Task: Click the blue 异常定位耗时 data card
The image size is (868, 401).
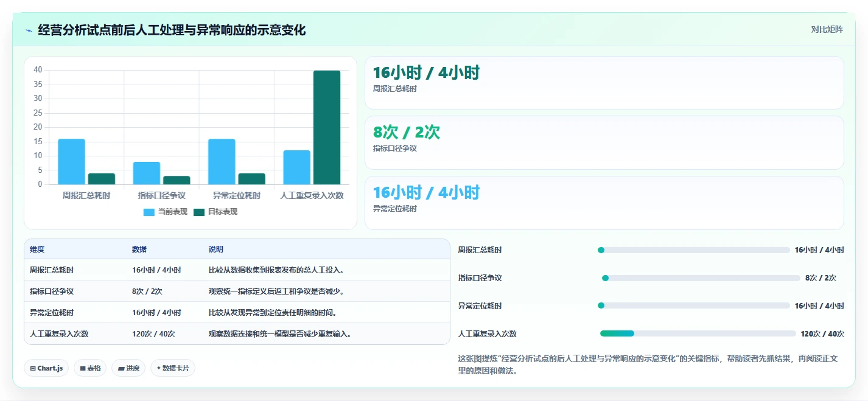Action: pos(604,203)
